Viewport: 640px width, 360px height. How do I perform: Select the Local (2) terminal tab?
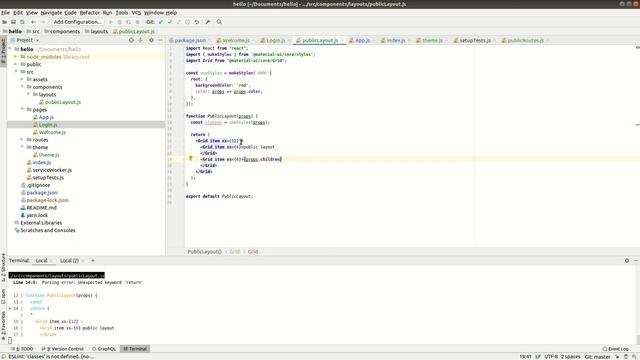point(69,260)
